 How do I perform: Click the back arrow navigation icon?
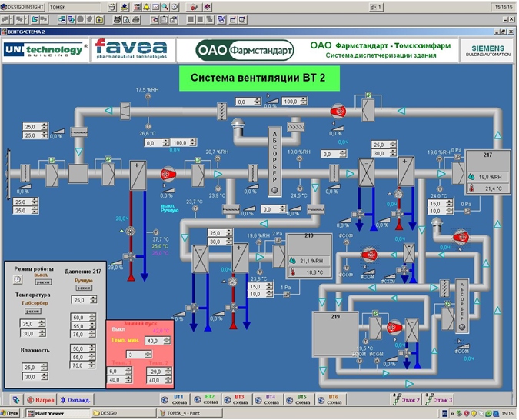[6, 19]
